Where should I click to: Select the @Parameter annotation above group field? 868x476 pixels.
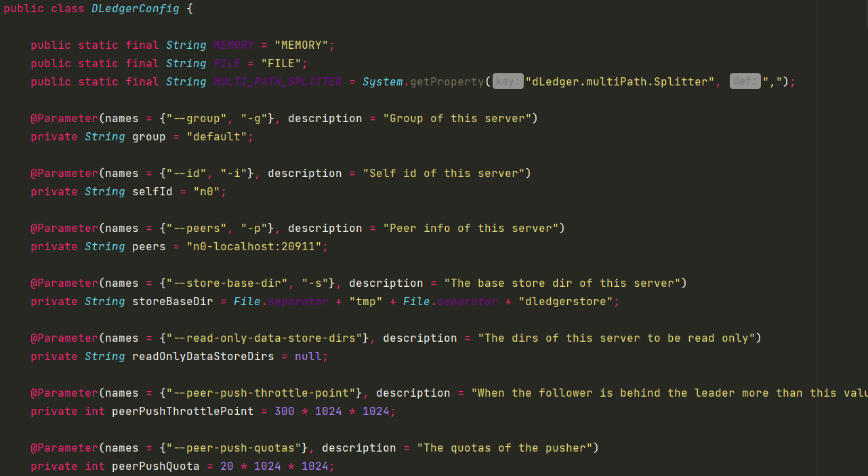tap(64, 118)
